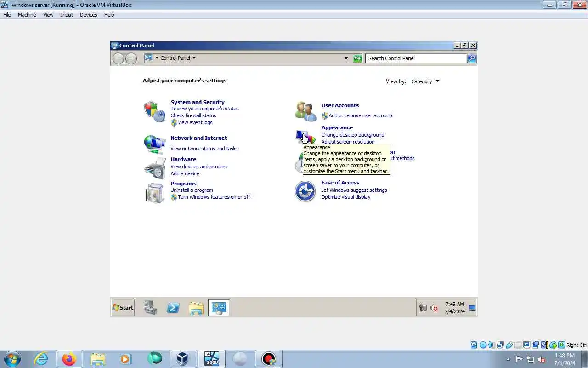
Task: Open the User Accounts people icon
Action: [305, 112]
